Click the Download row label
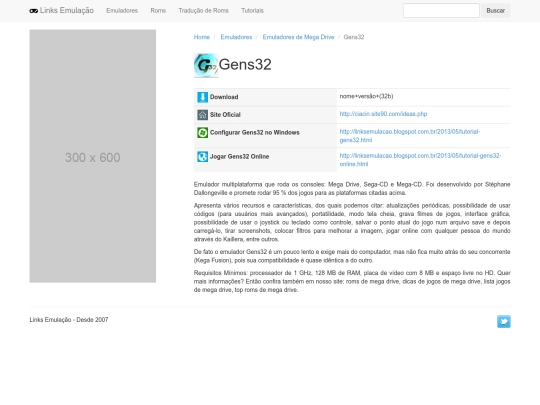This screenshot has height=405, width=540. point(224,97)
